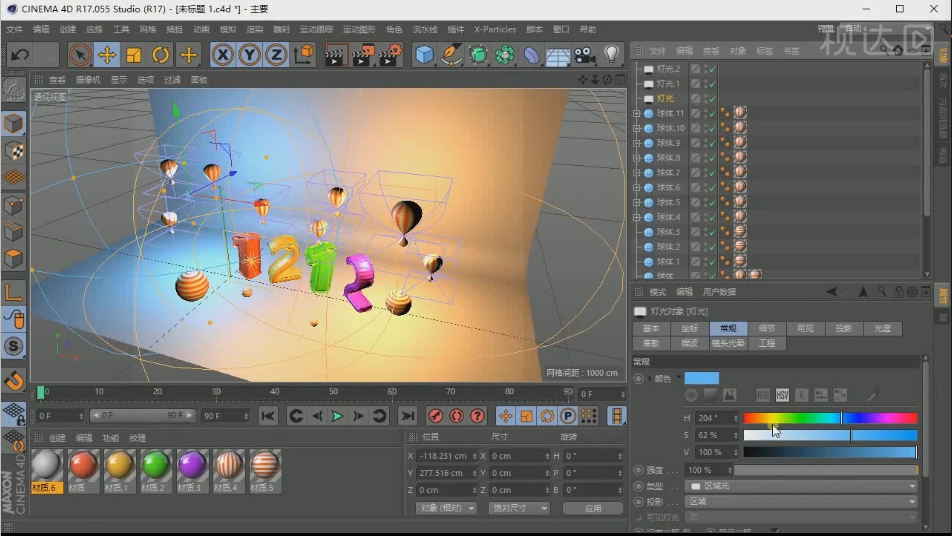Open the floor/environment icon

[558, 55]
